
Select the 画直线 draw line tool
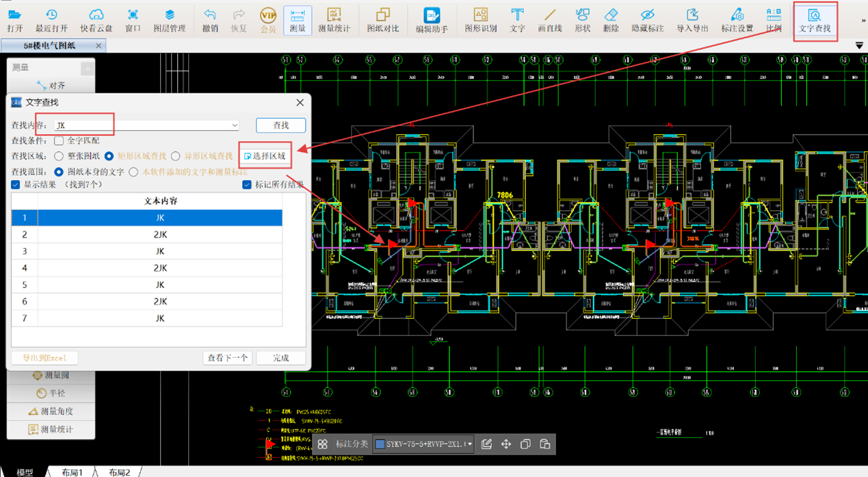pyautogui.click(x=549, y=20)
